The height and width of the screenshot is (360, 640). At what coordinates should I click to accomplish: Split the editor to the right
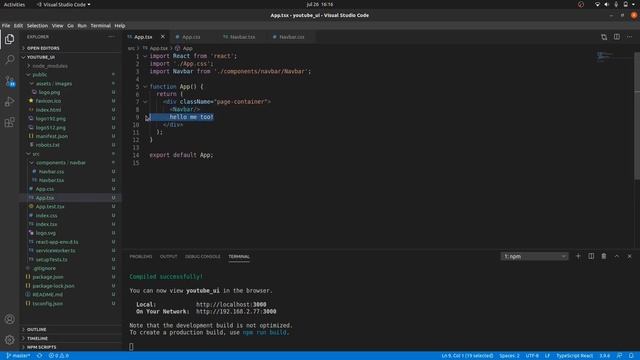coord(617,37)
